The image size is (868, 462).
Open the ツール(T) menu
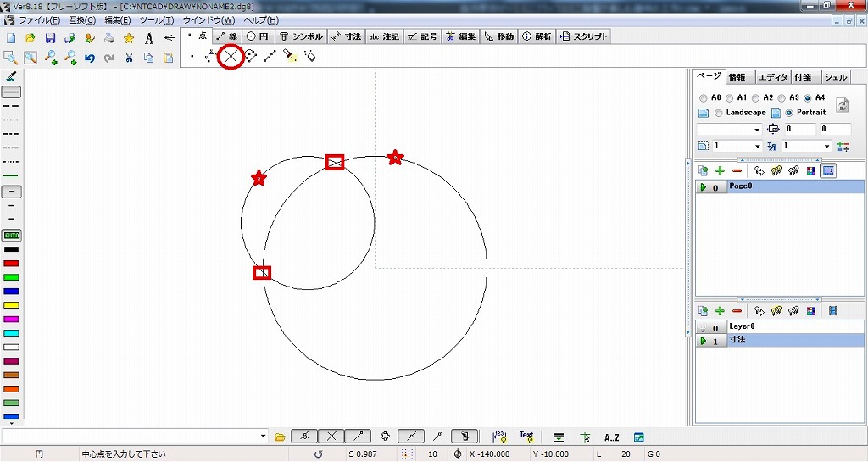pyautogui.click(x=156, y=19)
